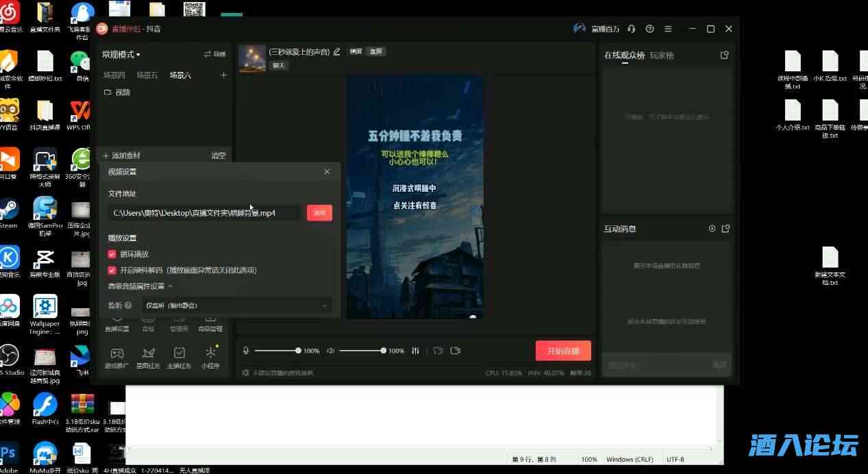This screenshot has width=868, height=474.
Task: Open the 常规模式 mode dropdown
Action: pyautogui.click(x=120, y=53)
